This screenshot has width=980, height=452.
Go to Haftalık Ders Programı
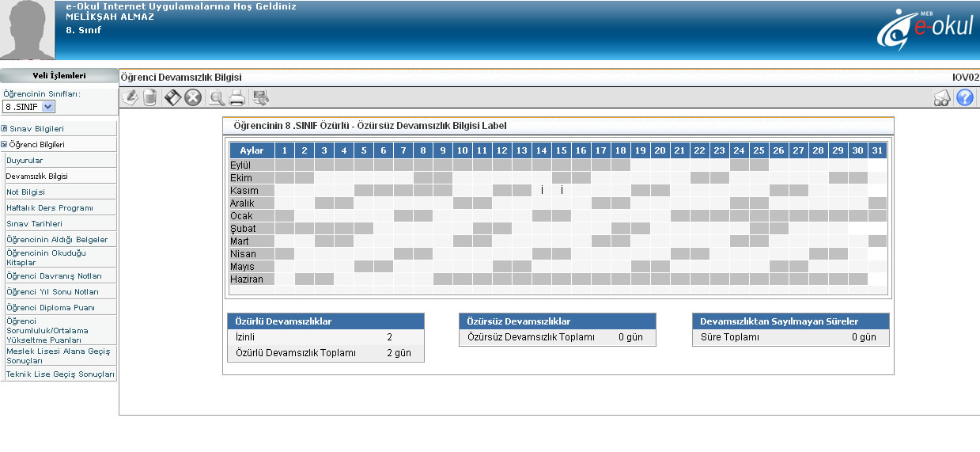coord(49,208)
